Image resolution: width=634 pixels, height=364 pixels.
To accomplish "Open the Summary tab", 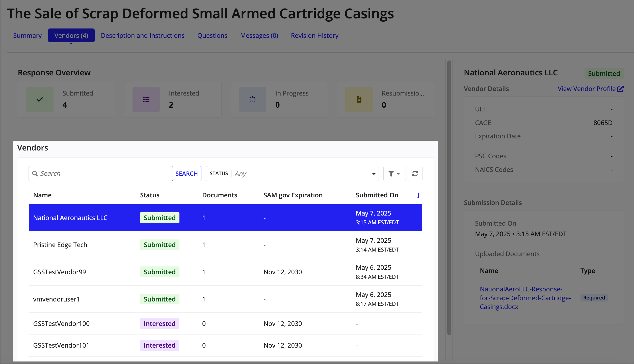I will point(28,36).
